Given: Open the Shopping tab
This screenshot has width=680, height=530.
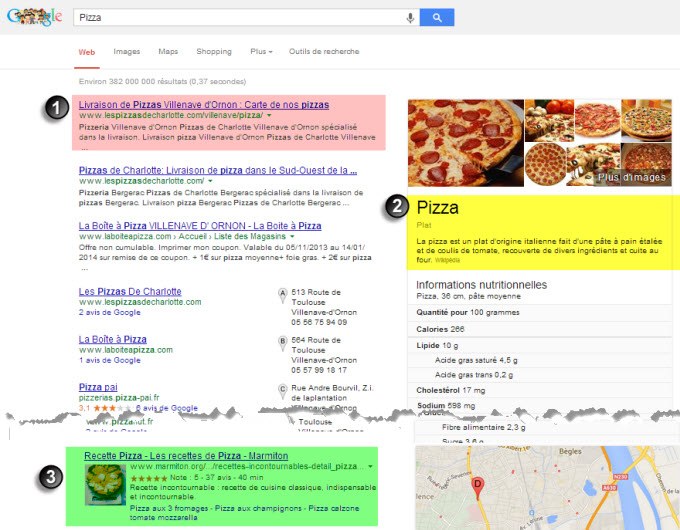Looking at the screenshot, I should pos(214,51).
